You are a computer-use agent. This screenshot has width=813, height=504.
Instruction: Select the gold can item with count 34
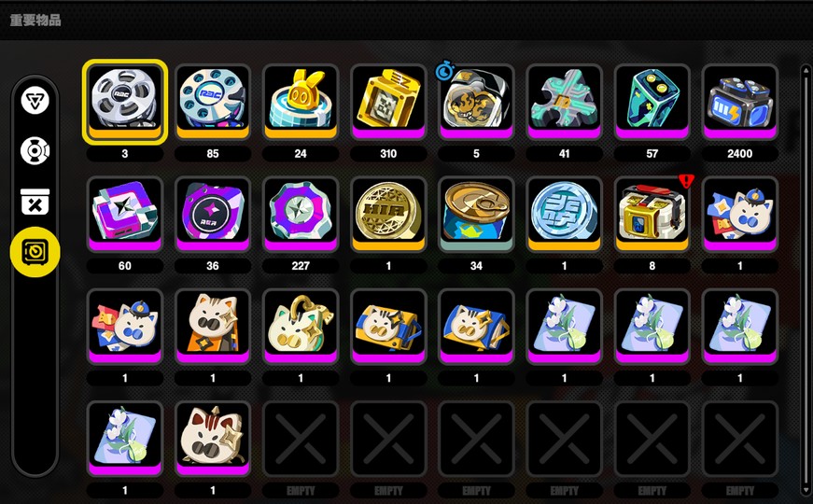click(x=476, y=214)
